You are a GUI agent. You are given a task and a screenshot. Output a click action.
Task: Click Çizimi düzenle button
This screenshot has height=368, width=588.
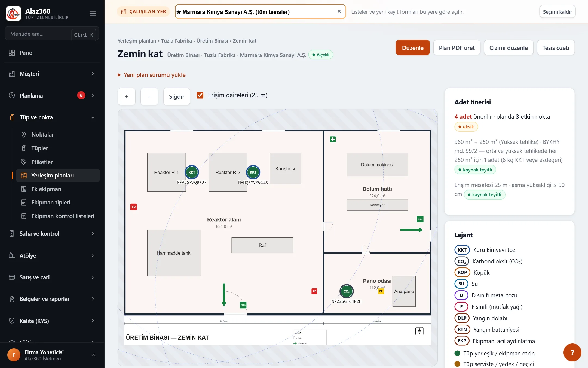pos(509,48)
